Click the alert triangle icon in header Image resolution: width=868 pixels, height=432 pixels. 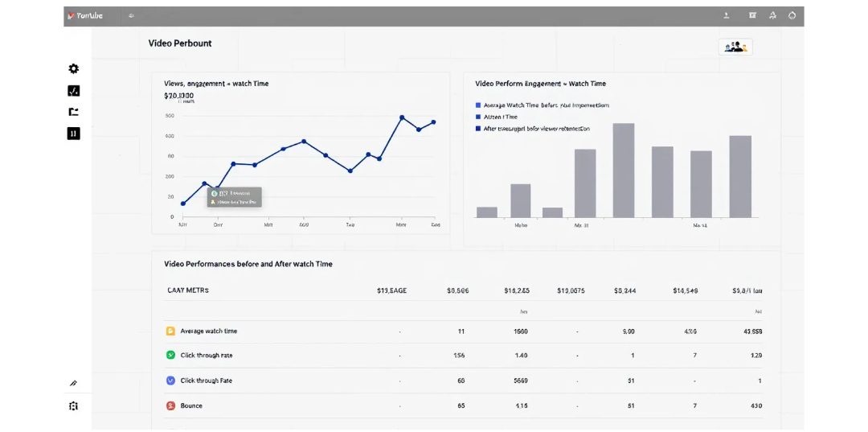point(772,15)
